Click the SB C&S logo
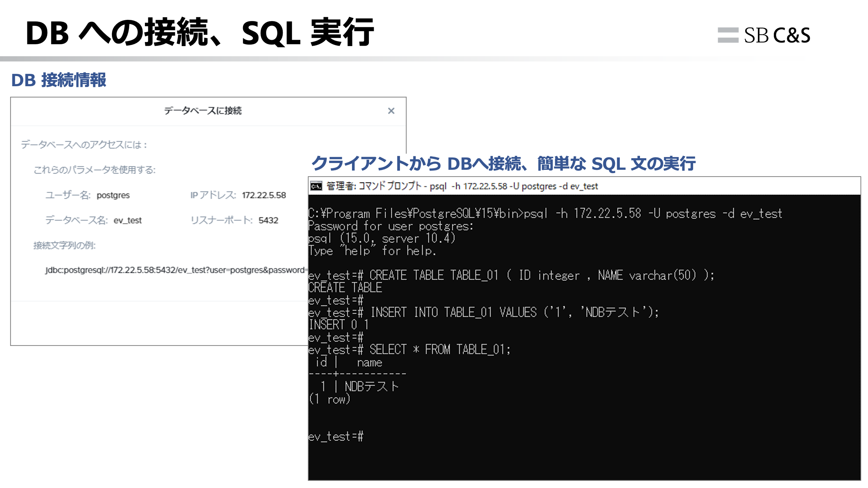Image resolution: width=868 pixels, height=488 pixels. 764,35
